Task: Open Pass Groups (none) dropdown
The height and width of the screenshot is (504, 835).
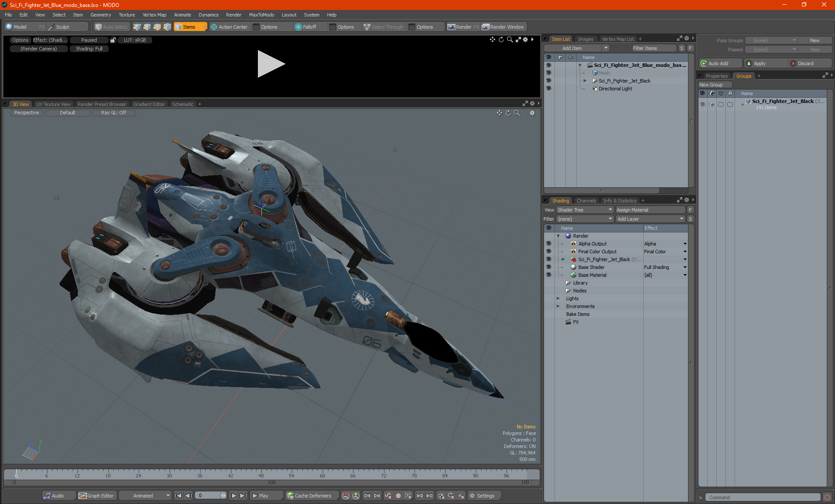Action: click(771, 40)
